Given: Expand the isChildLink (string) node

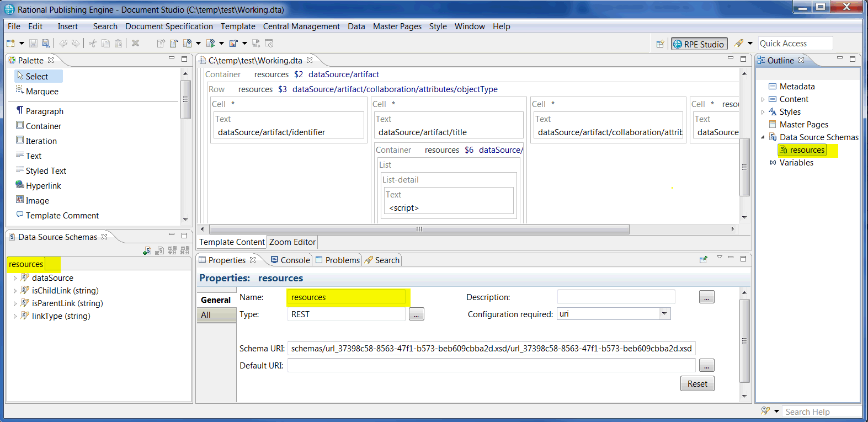Looking at the screenshot, I should pyautogui.click(x=15, y=291).
